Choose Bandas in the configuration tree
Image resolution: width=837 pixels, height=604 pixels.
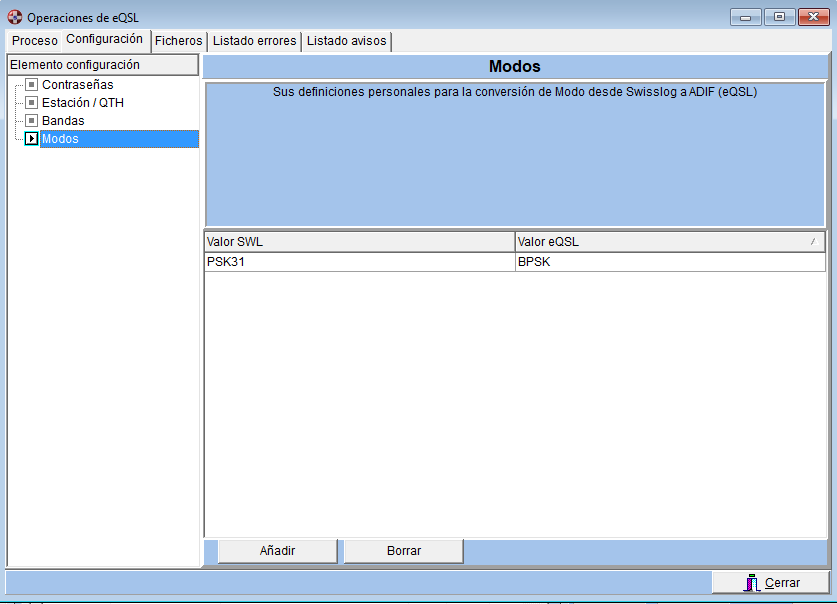pos(63,121)
